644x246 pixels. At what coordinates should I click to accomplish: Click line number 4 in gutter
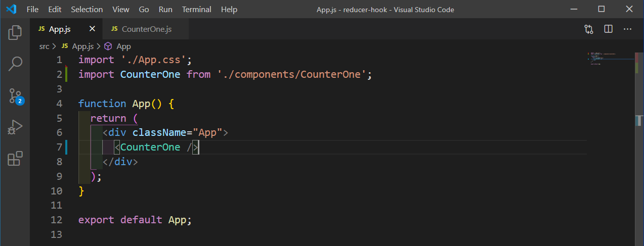(59, 104)
